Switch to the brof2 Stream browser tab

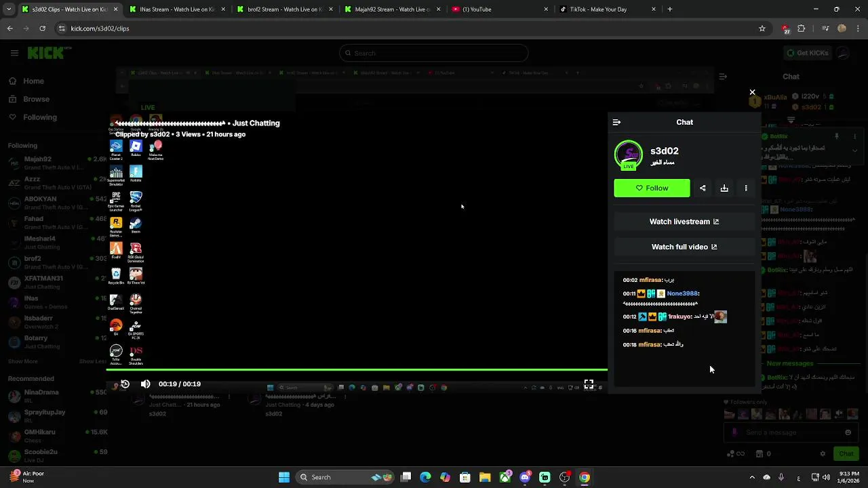point(284,9)
